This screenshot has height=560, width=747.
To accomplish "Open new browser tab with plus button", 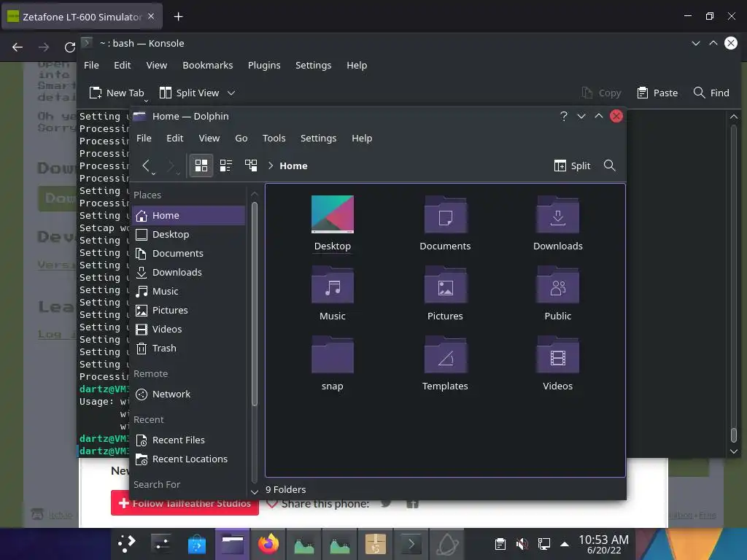I will point(178,17).
